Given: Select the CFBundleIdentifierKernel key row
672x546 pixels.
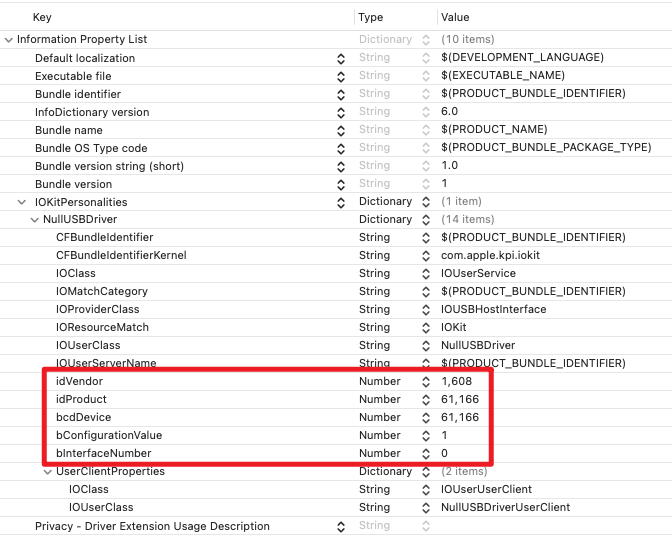Looking at the screenshot, I should [121, 255].
